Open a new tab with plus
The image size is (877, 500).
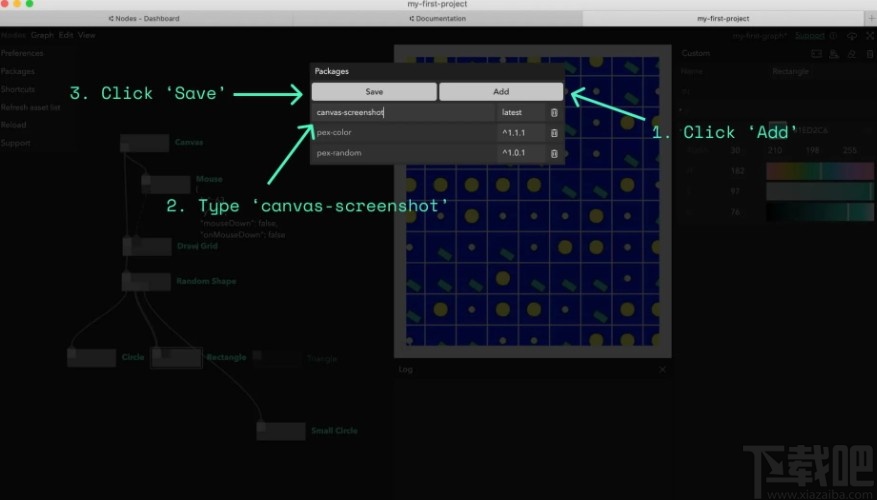871,18
